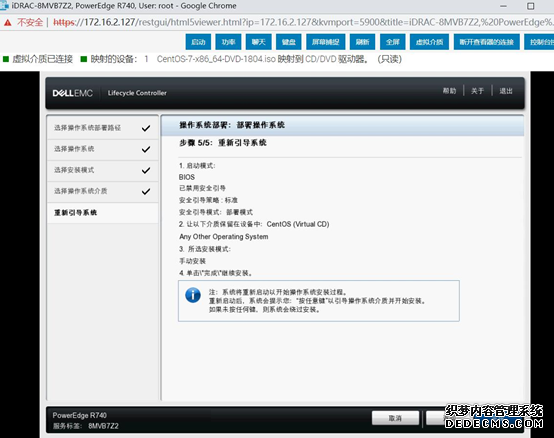The width and height of the screenshot is (554, 438).
Task: Click the 安全引导策略: 标准 line
Action: click(208, 200)
